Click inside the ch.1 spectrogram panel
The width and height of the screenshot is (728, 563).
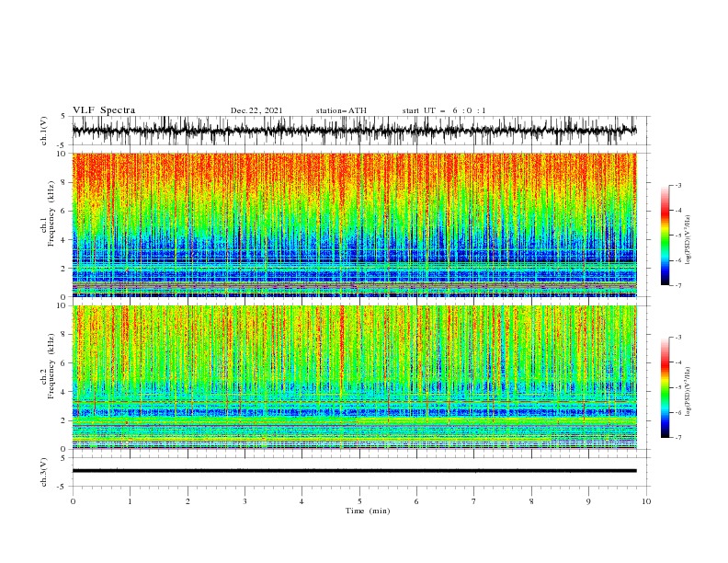(x=354, y=224)
